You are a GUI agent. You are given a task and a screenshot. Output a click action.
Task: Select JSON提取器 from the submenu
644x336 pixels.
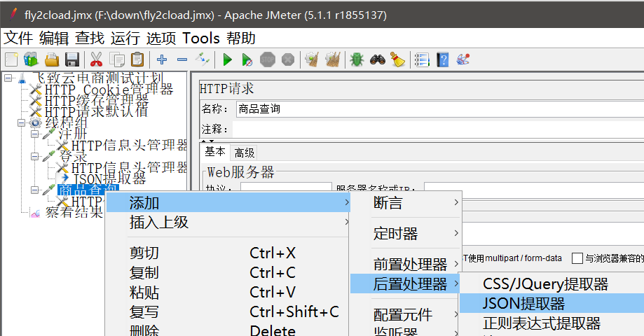pos(552,304)
